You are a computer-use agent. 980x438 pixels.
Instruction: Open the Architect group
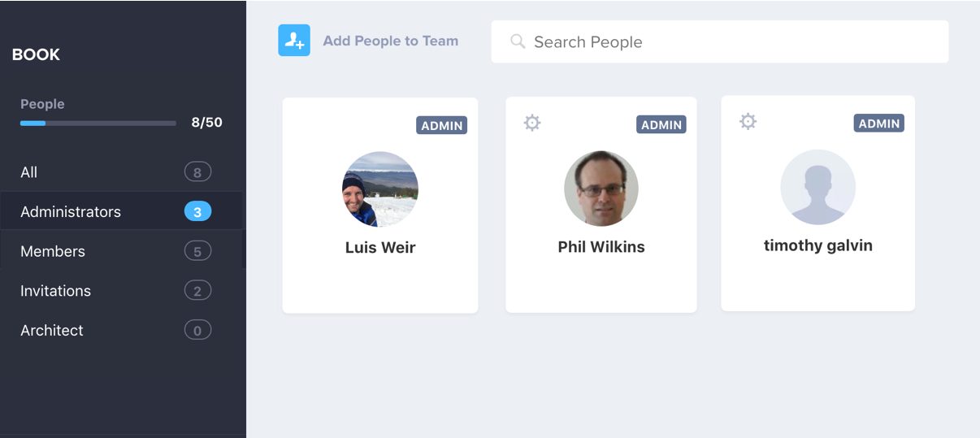click(x=122, y=330)
